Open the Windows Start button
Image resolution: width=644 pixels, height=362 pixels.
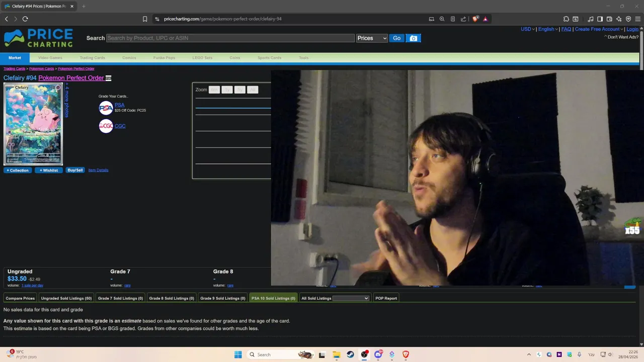[238, 354]
